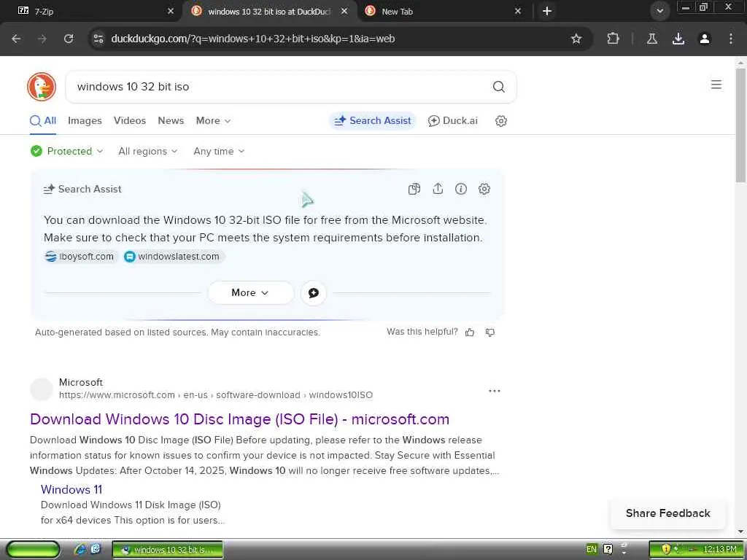Screen dimensions: 747x560
Task: Open the Any time filter dropdown
Action: (219, 152)
